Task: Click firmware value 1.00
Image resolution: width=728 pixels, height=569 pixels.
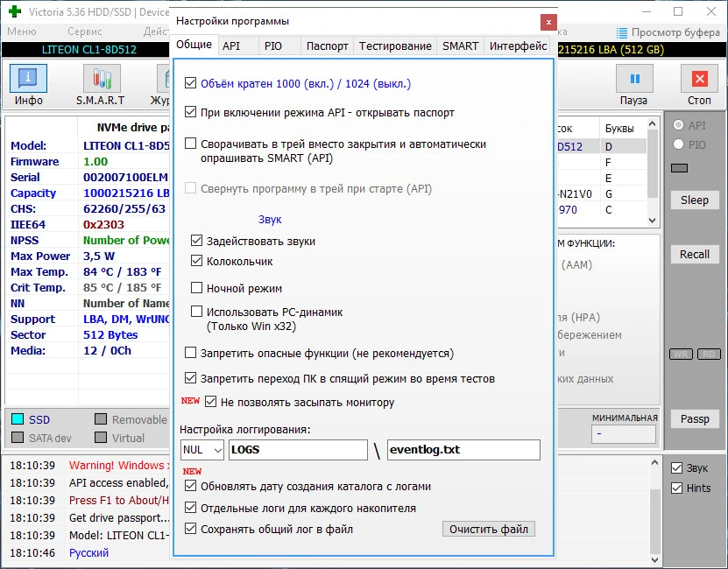Action: (x=95, y=162)
